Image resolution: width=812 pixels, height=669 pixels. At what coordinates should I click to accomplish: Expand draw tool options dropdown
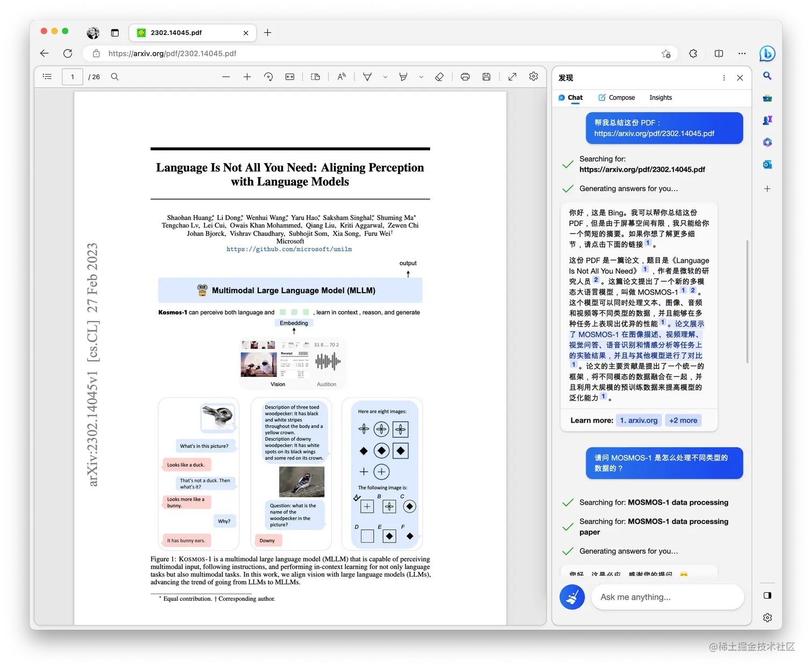click(x=385, y=77)
